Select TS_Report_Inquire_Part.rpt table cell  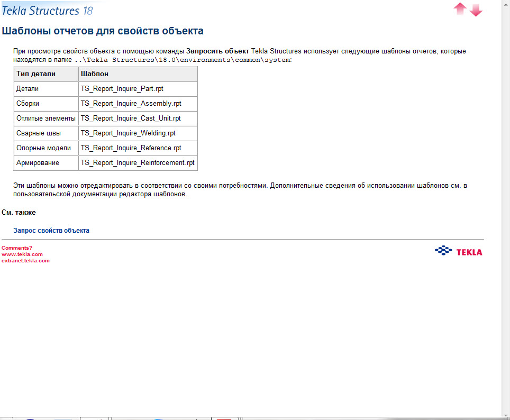pyautogui.click(x=138, y=89)
